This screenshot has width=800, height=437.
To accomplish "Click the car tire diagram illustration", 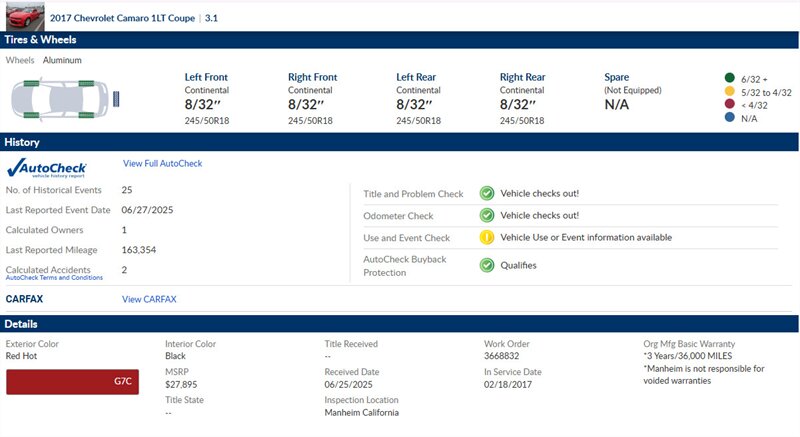I will [x=60, y=99].
